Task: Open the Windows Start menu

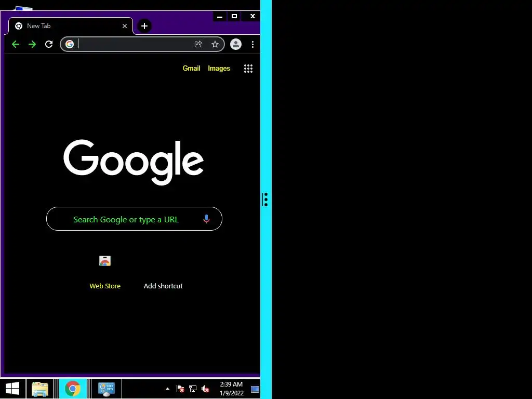Action: click(12, 389)
